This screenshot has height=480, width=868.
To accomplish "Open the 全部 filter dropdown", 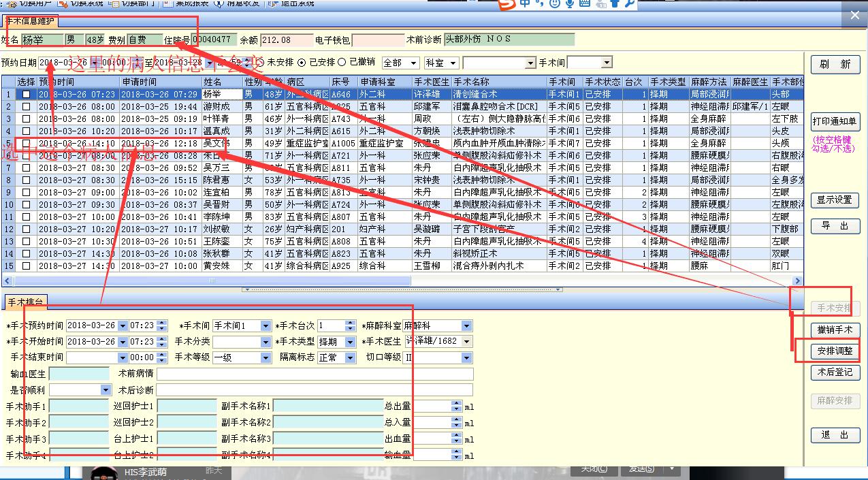I will pyautogui.click(x=415, y=63).
